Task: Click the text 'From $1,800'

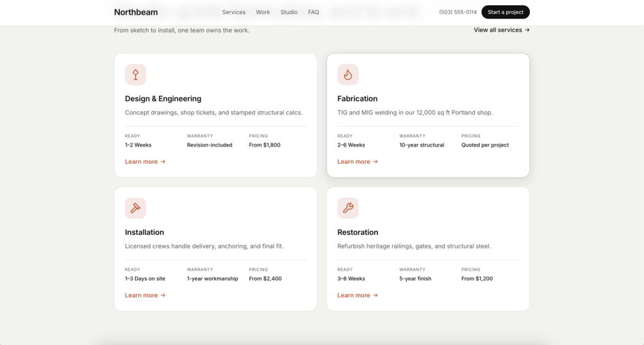Action: [265, 145]
